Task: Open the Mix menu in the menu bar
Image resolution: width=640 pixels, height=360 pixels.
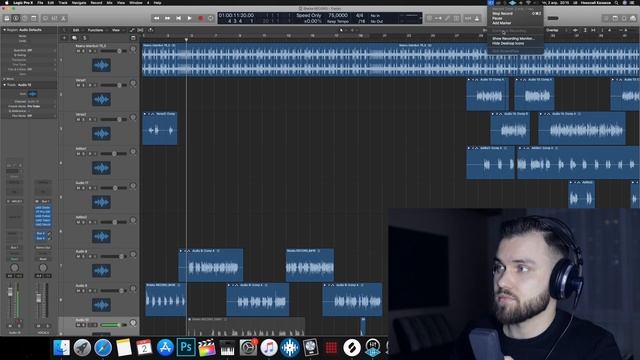Action: 109,2
